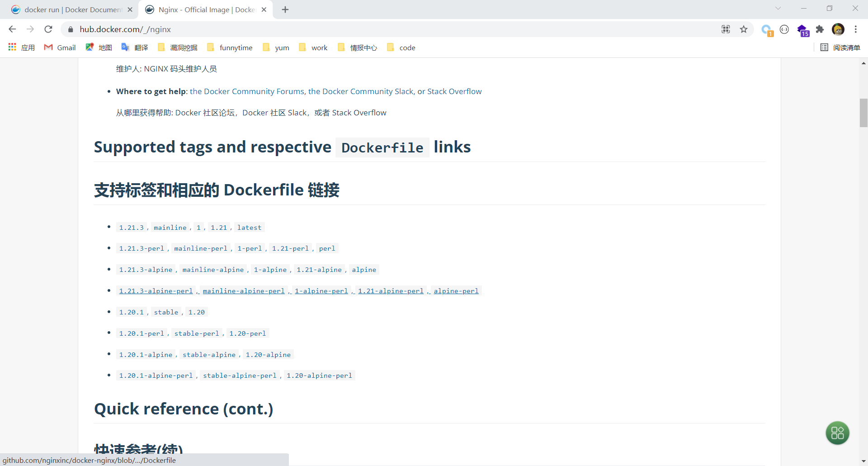
Task: Open the 1.21.3-alpine-perl tag link
Action: 156,291
